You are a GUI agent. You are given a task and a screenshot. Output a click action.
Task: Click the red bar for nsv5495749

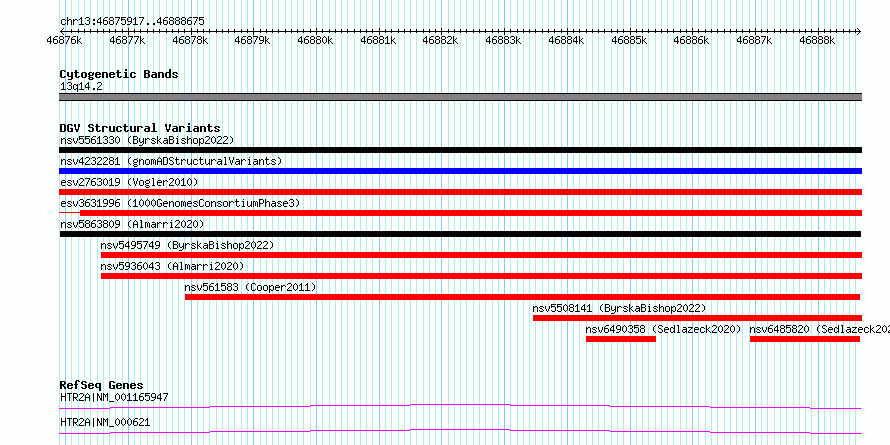pyautogui.click(x=481, y=255)
